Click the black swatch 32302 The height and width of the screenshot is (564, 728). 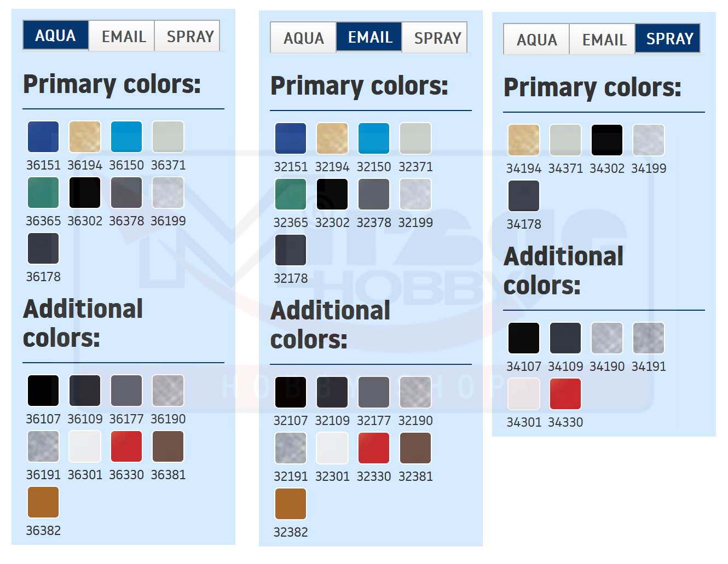332,194
